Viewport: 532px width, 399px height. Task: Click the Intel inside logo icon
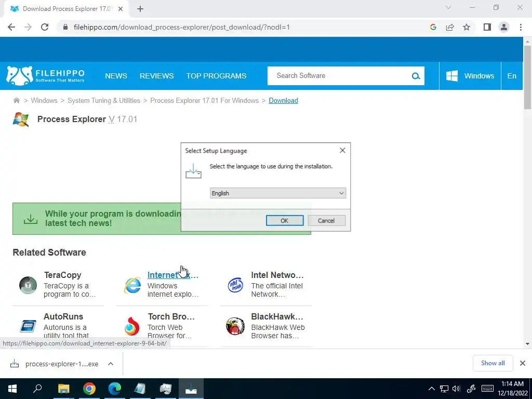pos(235,285)
